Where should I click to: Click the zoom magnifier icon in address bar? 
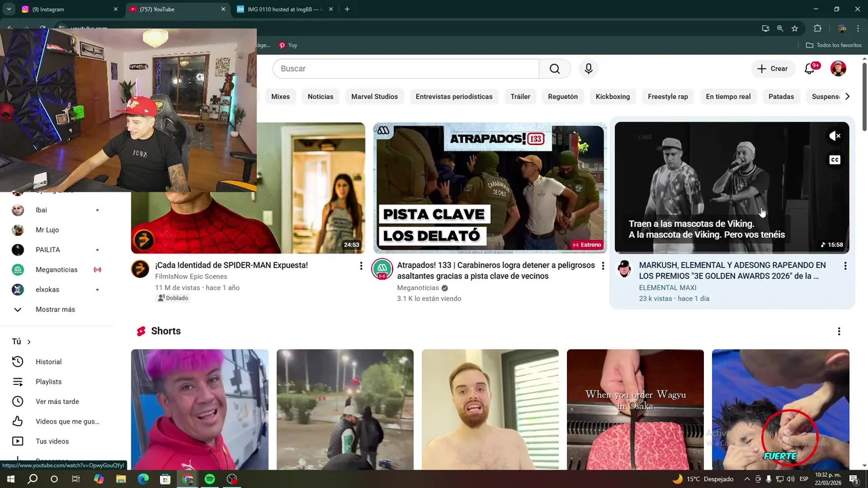(x=780, y=28)
